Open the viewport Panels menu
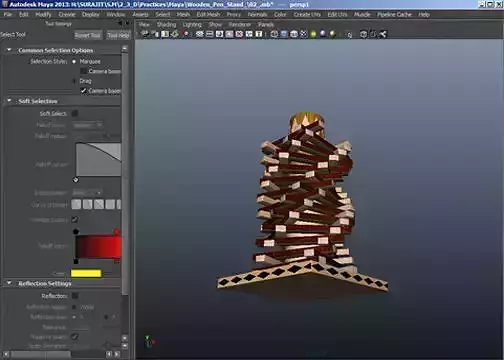Screen dimensions: 504x360 click(266, 24)
